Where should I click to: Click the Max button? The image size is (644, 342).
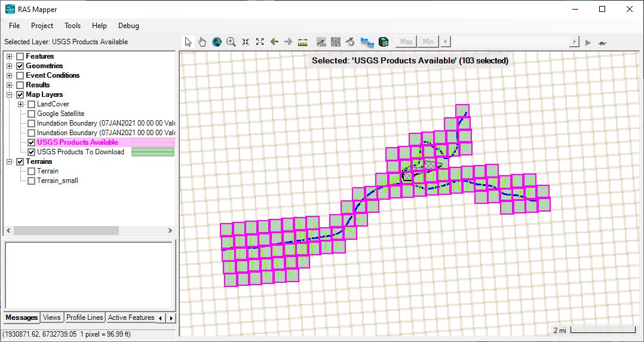pyautogui.click(x=406, y=42)
